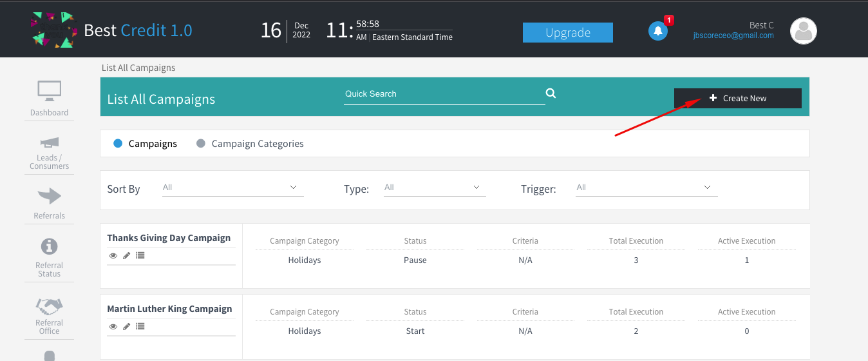Click Active Execution value 0
The image size is (868, 361).
747,331
